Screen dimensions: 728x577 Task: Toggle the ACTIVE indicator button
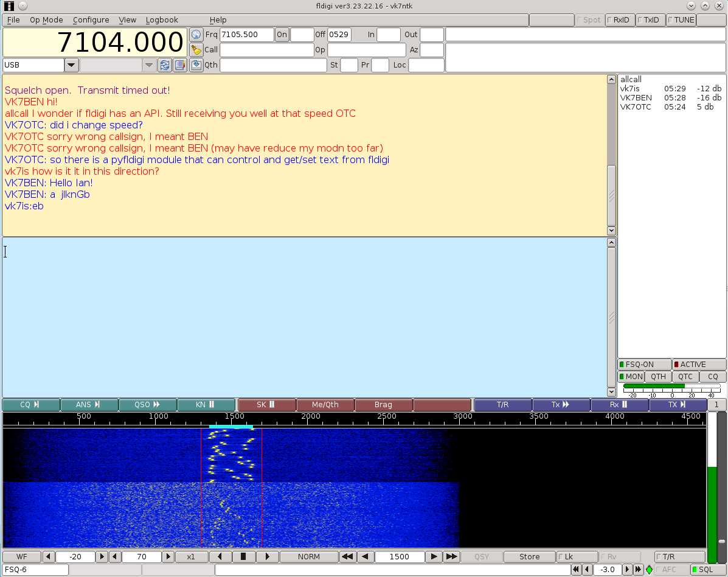coord(699,365)
